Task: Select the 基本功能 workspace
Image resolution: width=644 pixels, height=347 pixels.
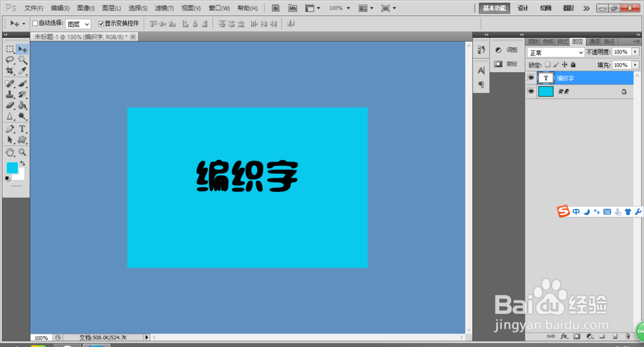Action: (x=494, y=8)
